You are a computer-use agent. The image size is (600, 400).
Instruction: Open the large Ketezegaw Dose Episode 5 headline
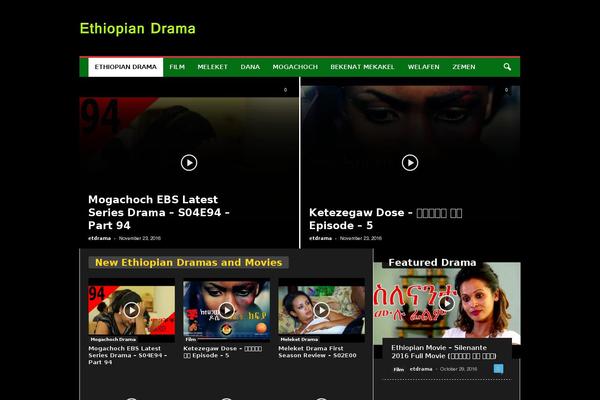point(385,219)
